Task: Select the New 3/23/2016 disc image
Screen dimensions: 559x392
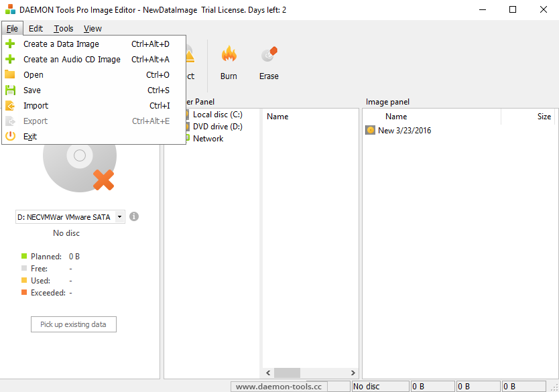Action: (404, 131)
